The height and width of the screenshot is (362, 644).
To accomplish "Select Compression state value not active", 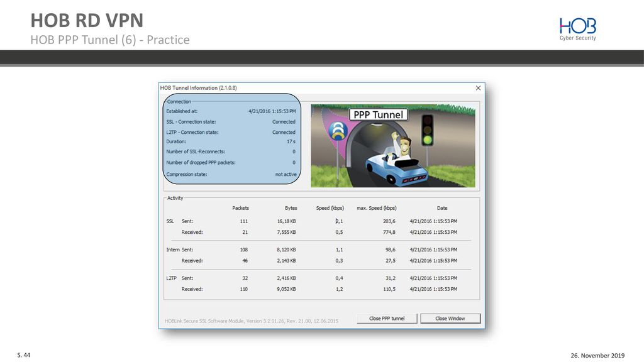I will click(x=286, y=175).
